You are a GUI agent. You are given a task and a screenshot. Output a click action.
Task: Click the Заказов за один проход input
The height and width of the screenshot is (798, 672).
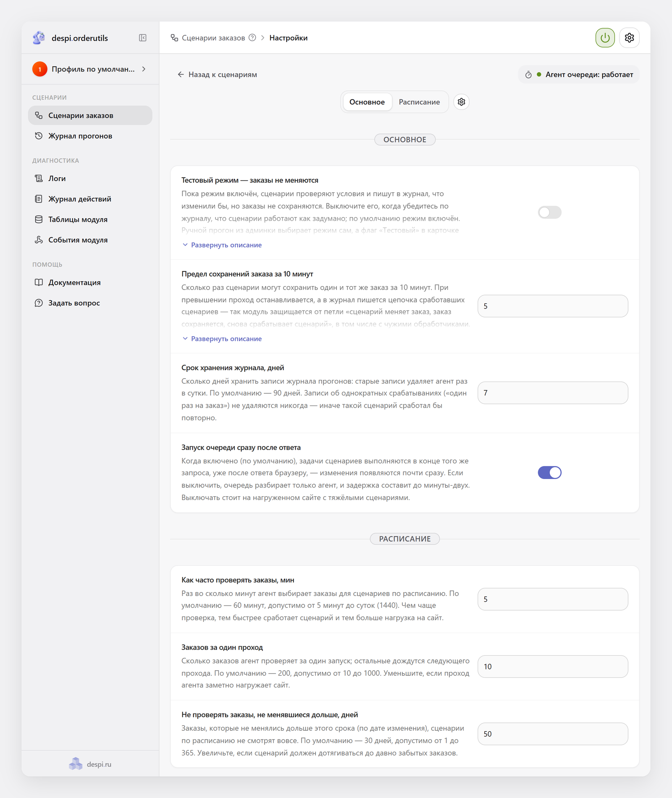click(553, 666)
